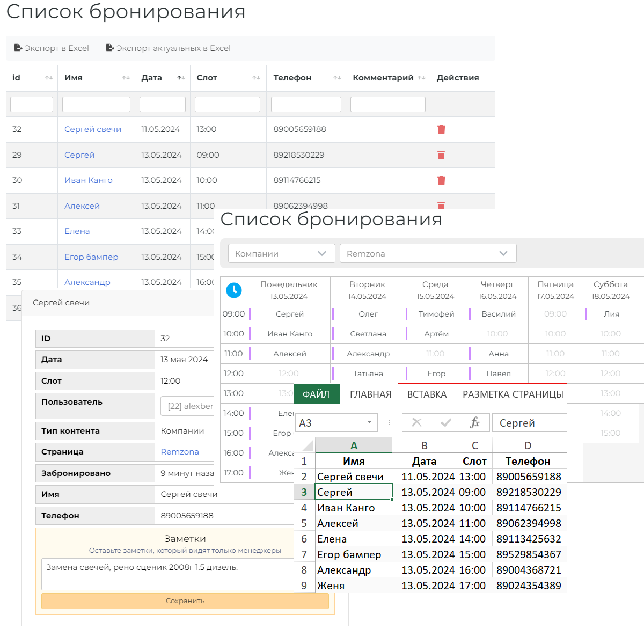Click the Телефон filter input
The image size is (644, 644).
tap(306, 104)
